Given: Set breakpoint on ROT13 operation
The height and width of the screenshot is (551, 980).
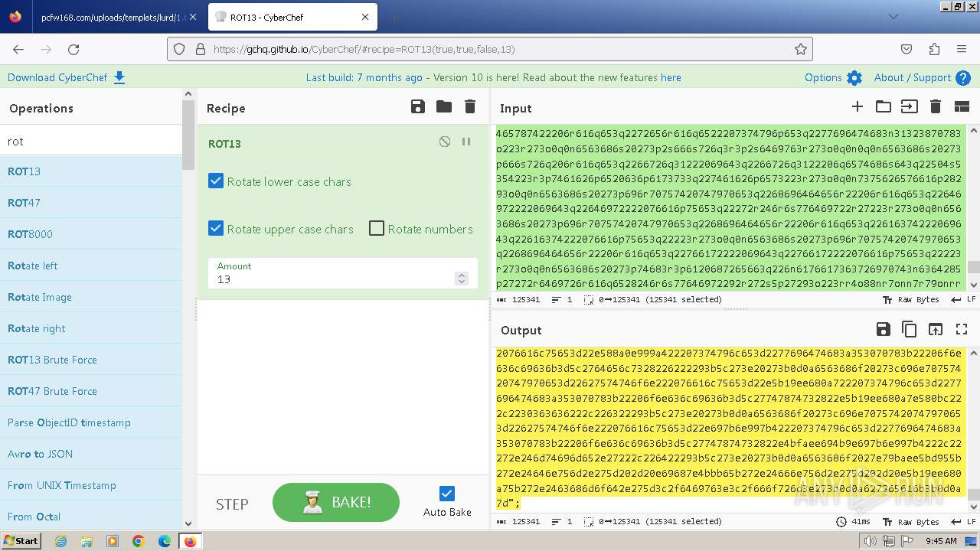Looking at the screenshot, I should [466, 142].
